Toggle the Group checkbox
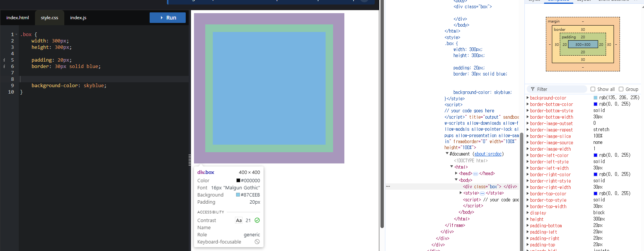 (x=621, y=89)
